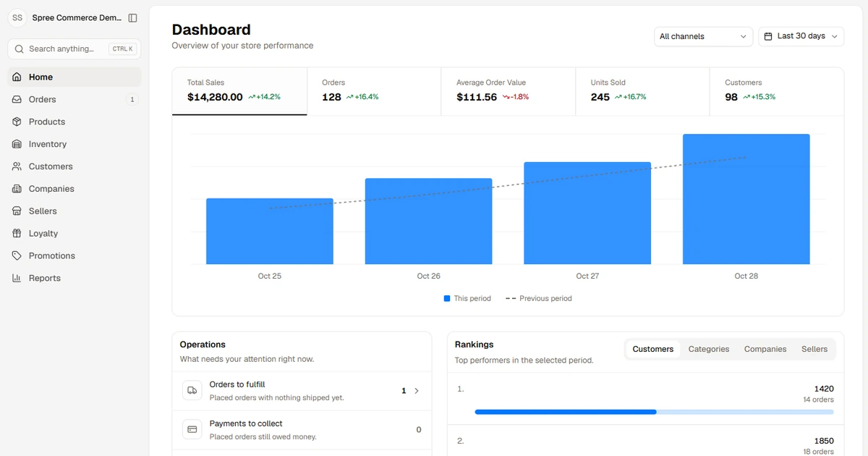Click the Loyalty gift icon in sidebar
This screenshot has width=868, height=456.
tap(17, 234)
